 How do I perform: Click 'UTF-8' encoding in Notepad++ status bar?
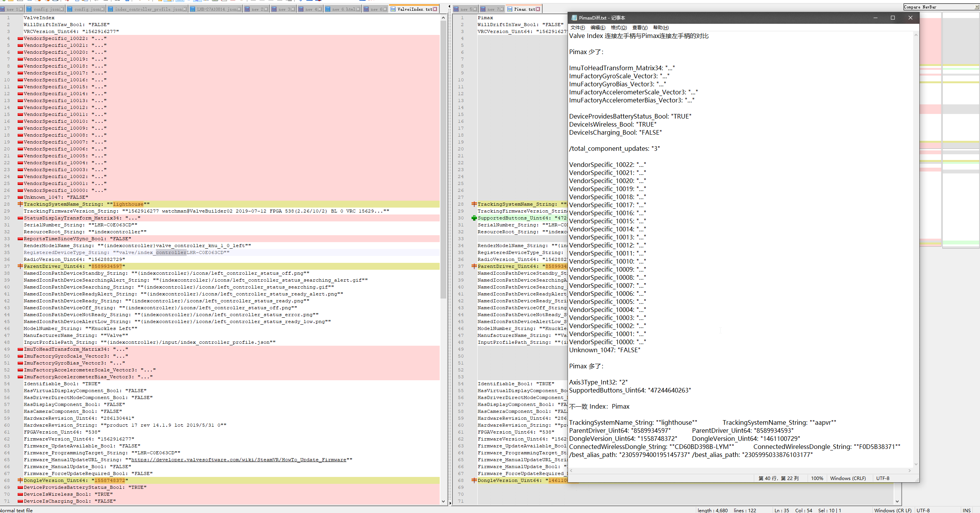(923, 510)
